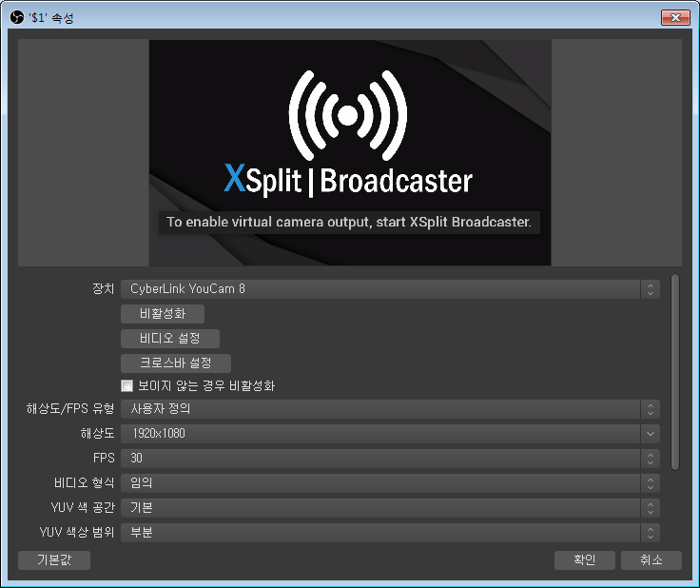The image size is (700, 588).
Task: Click the '$1' 속성 window title
Action: point(51,18)
